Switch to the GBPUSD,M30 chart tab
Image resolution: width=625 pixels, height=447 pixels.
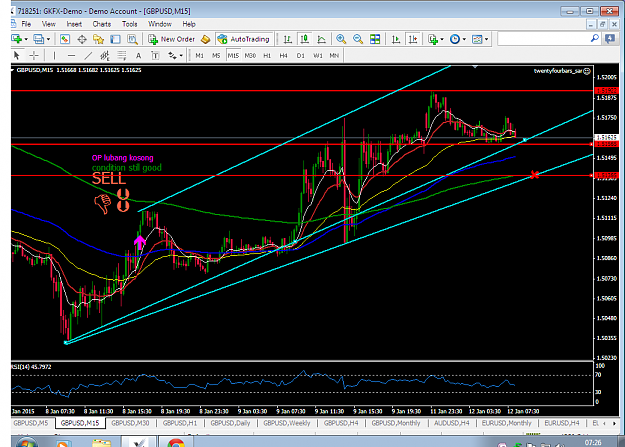[x=130, y=423]
